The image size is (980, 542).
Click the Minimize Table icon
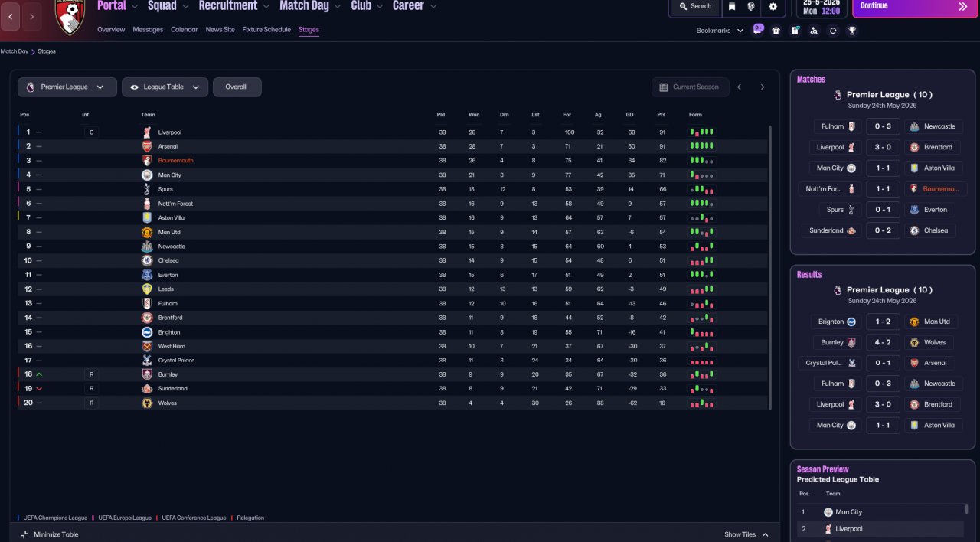click(x=24, y=534)
